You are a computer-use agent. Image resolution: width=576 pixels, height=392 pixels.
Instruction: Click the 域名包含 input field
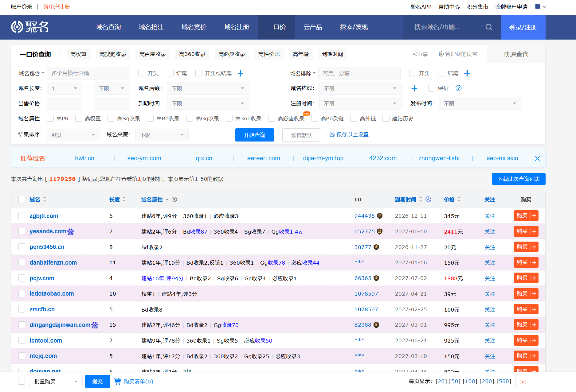pos(88,73)
